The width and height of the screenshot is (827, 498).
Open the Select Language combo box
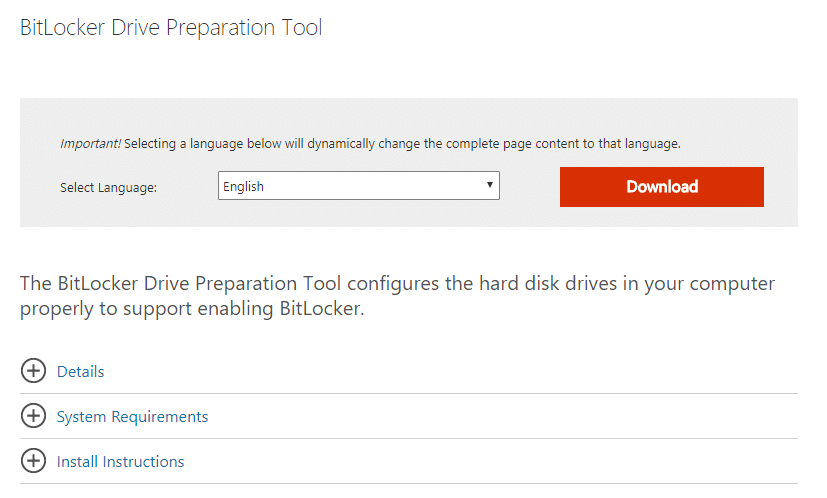tap(358, 186)
